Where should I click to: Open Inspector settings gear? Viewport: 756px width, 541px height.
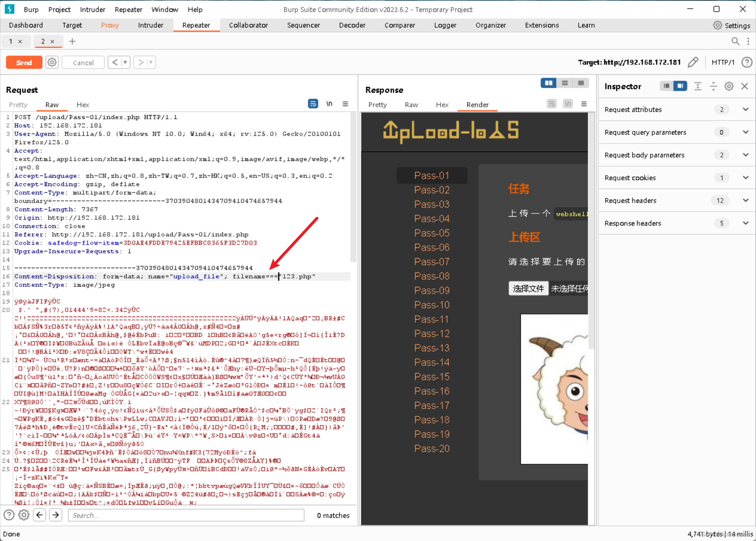click(x=729, y=86)
